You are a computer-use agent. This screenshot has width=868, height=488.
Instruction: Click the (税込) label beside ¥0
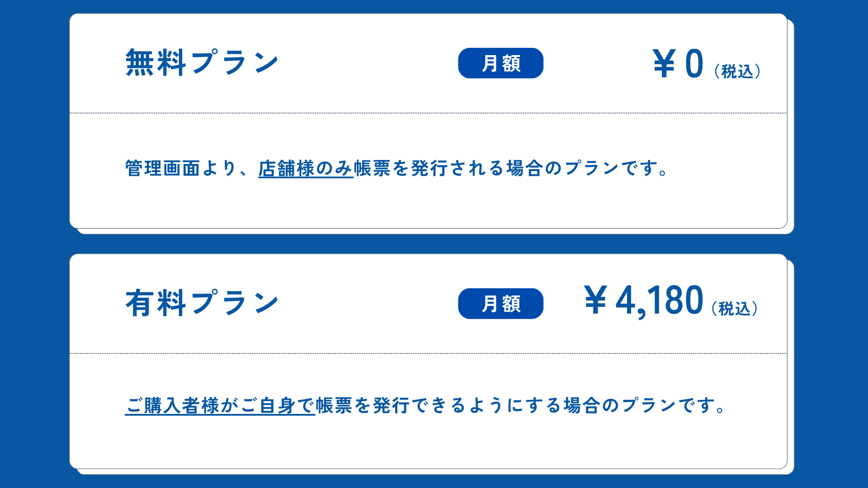pos(737,71)
